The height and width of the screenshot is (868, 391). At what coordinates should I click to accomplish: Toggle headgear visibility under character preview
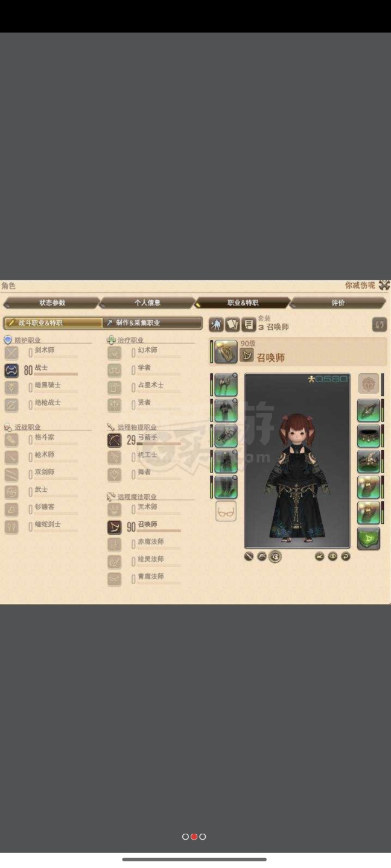pos(261,556)
